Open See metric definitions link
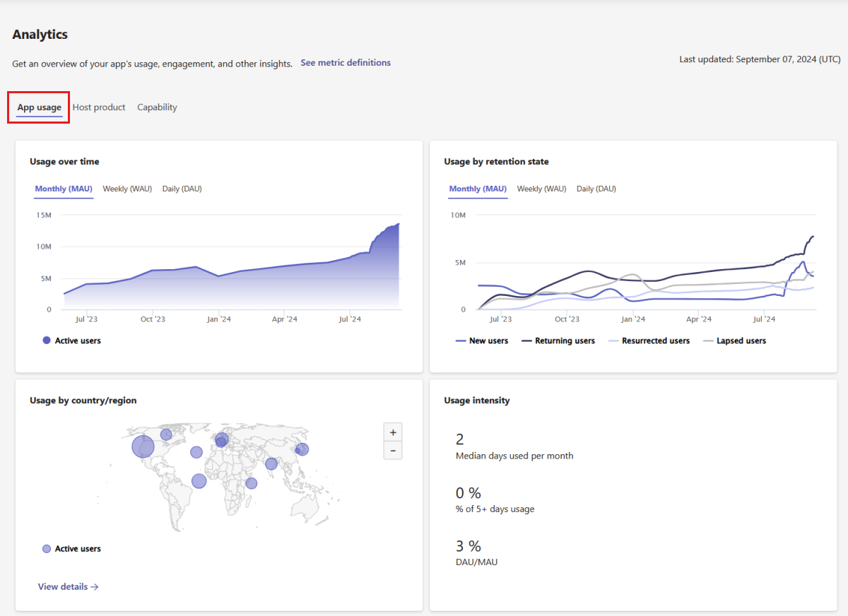The image size is (848, 616). coord(346,63)
